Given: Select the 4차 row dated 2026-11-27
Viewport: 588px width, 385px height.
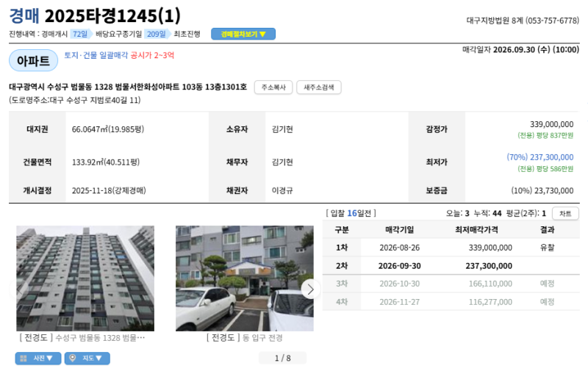Looking at the screenshot, I should click(451, 302).
